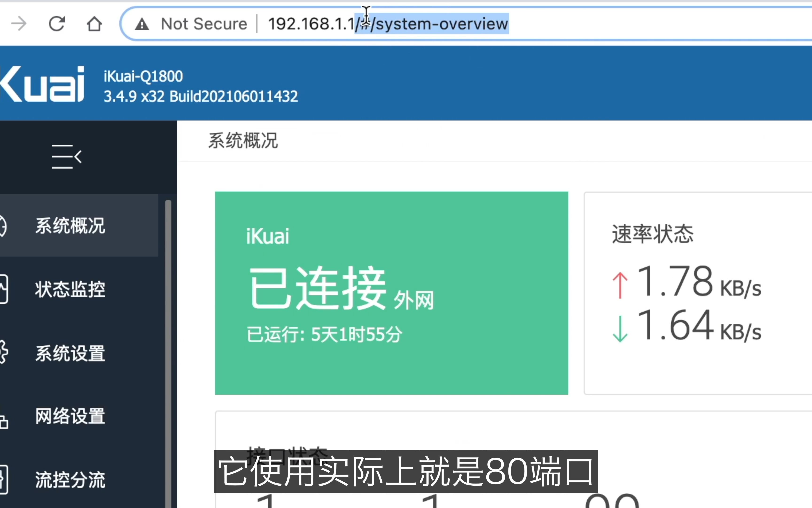Open 流控分流 in the sidebar
This screenshot has width=812, height=508.
pyautogui.click(x=70, y=480)
